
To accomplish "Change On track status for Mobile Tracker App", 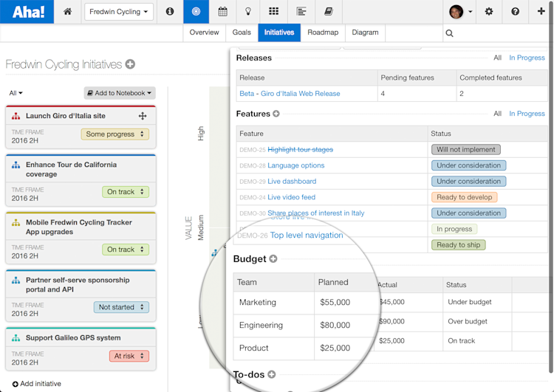I will (x=126, y=250).
